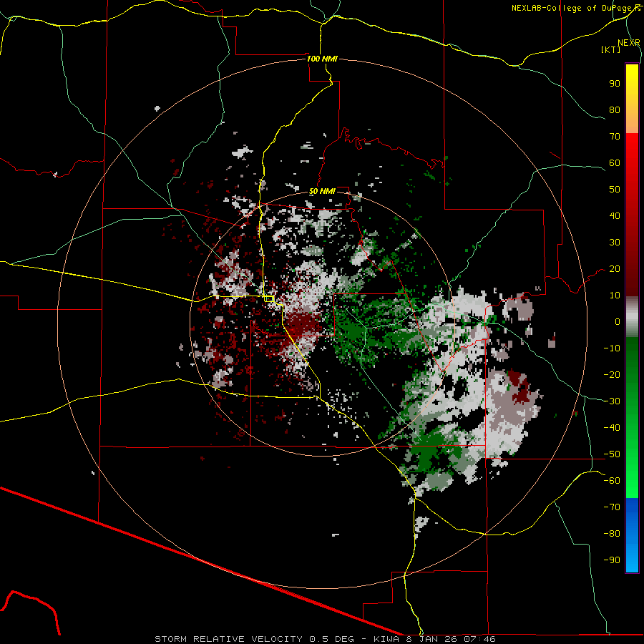Click the 30 value on velocity scale

click(x=615, y=243)
